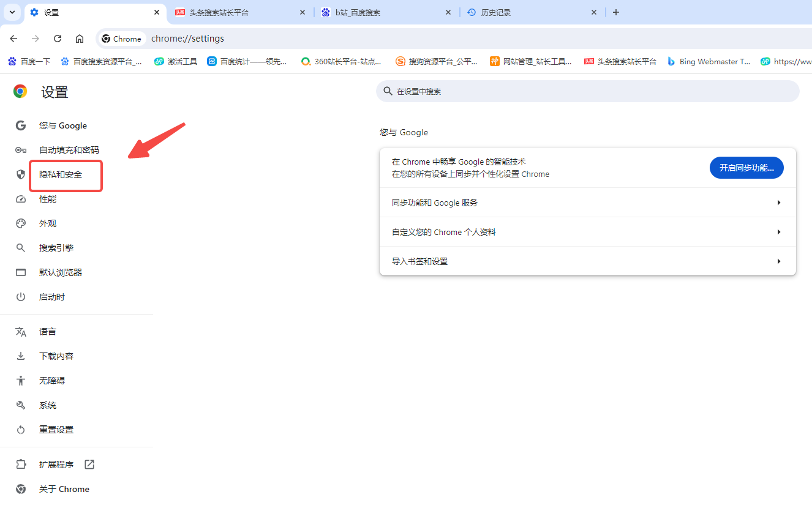Open 启动时 settings
812x511 pixels.
[52, 297]
